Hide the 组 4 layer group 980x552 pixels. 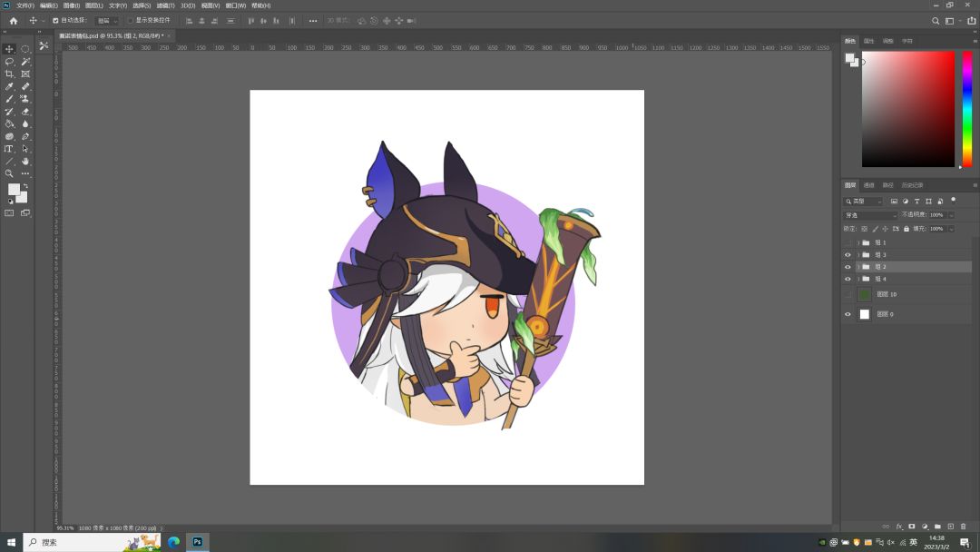click(x=848, y=280)
